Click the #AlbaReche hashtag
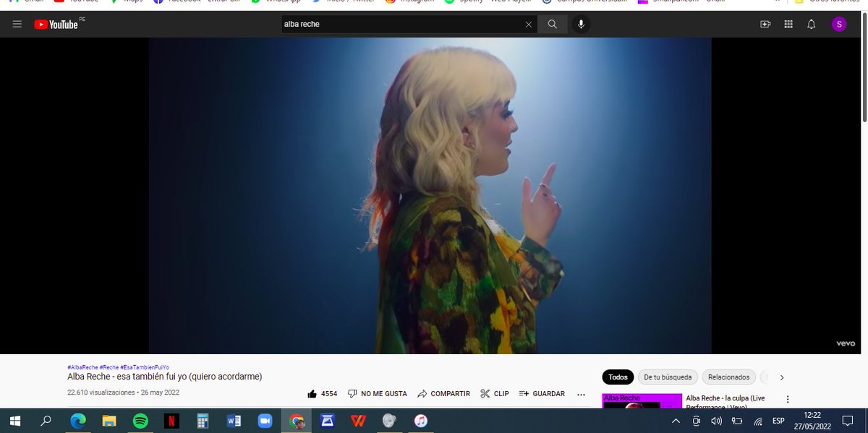 (x=82, y=367)
